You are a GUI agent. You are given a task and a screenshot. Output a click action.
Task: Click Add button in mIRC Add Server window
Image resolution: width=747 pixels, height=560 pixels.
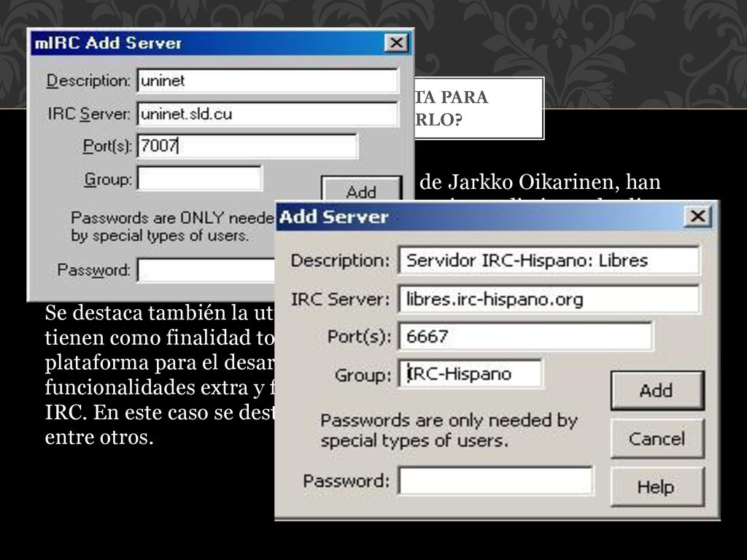(x=361, y=189)
